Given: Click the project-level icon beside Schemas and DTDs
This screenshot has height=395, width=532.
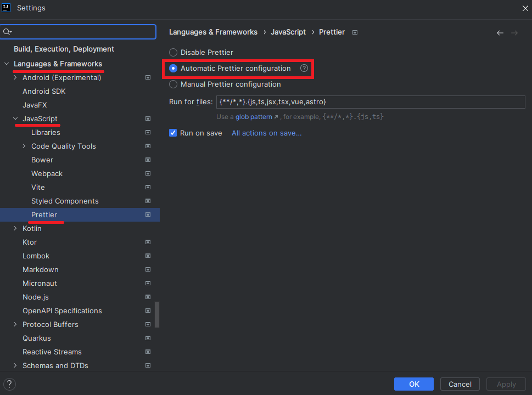Looking at the screenshot, I should [148, 366].
